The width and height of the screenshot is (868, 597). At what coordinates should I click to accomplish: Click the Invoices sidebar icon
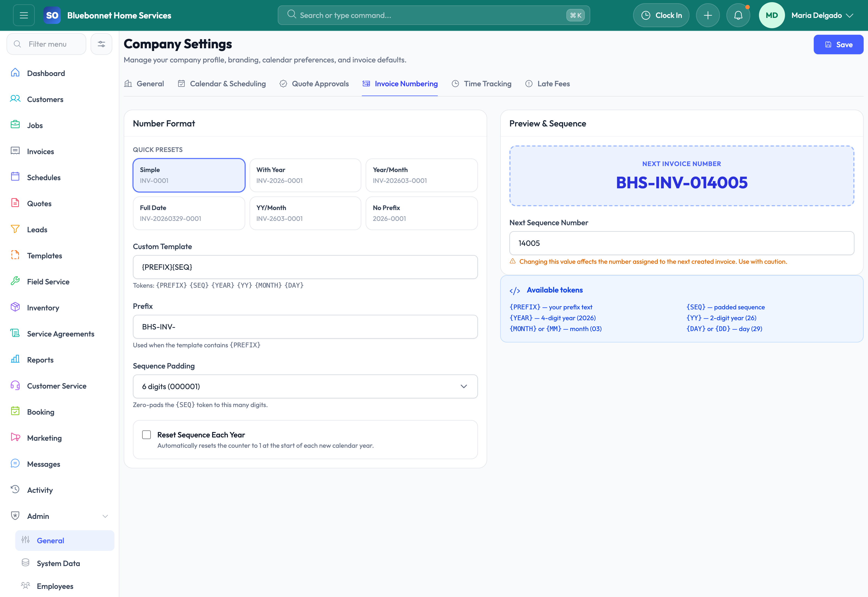[15, 151]
